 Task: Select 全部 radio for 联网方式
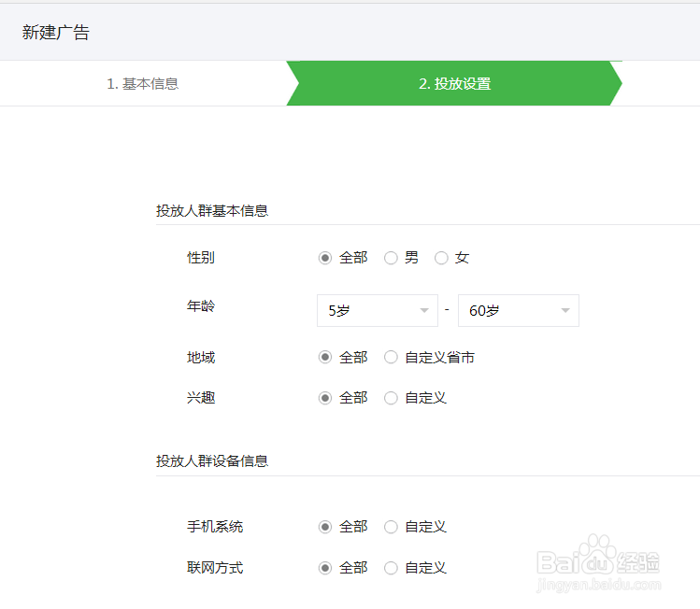(x=325, y=568)
